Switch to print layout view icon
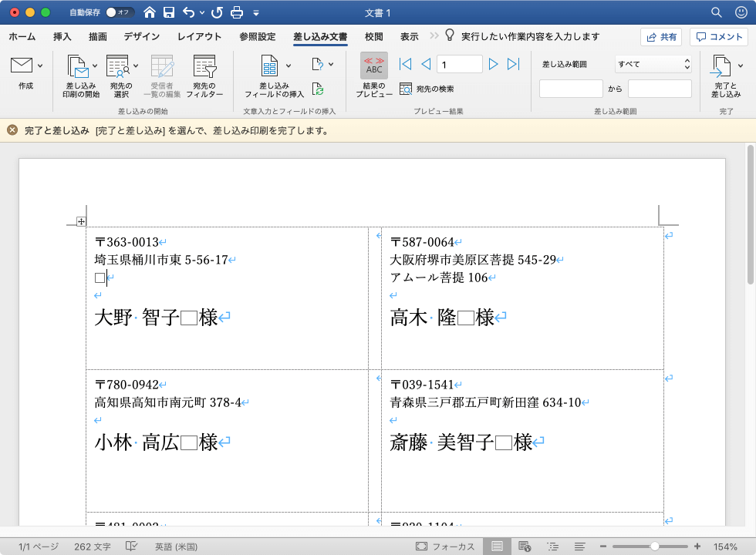Screen dimensions: 756x555 (x=497, y=547)
